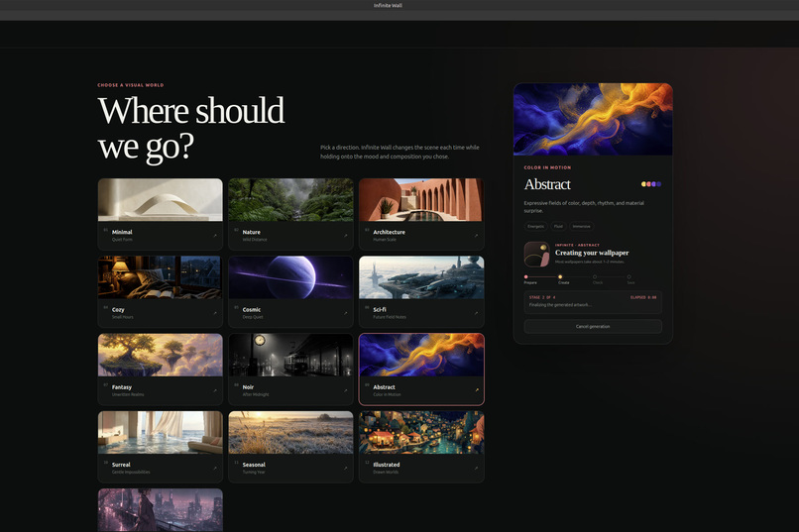Click the arrow icon on the Sci-fi card

coord(476,313)
